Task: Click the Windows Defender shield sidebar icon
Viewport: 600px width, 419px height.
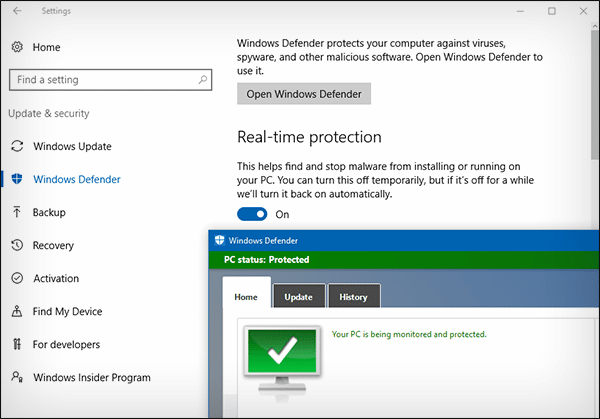Action: pyautogui.click(x=16, y=180)
